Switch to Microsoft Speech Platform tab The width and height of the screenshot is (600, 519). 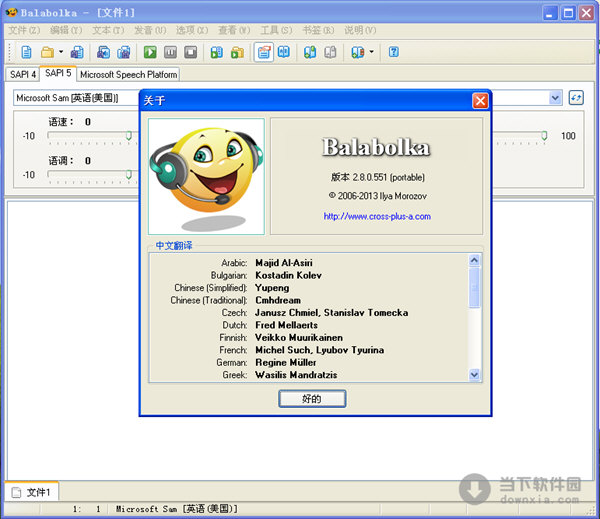click(128, 74)
